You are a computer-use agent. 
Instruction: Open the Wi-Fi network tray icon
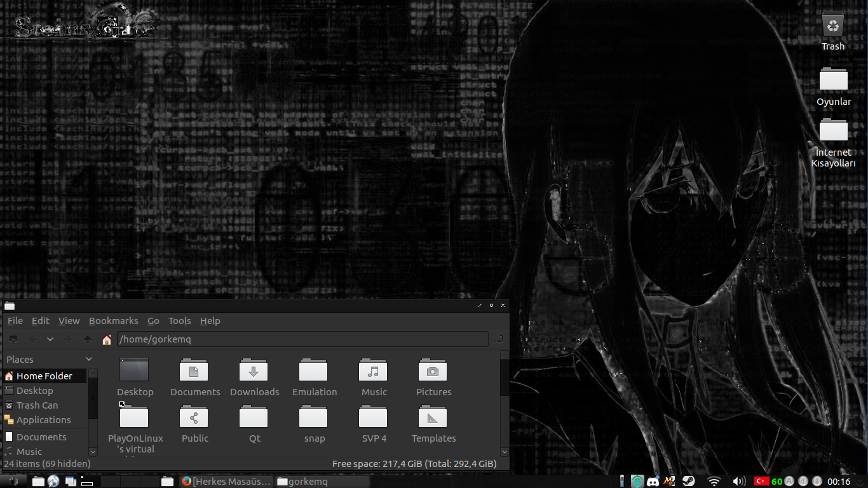click(x=714, y=482)
